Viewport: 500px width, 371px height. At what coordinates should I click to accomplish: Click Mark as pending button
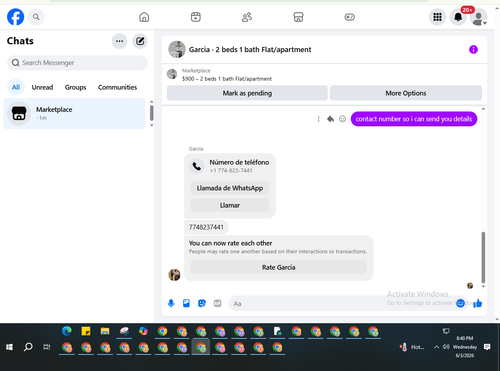(247, 93)
